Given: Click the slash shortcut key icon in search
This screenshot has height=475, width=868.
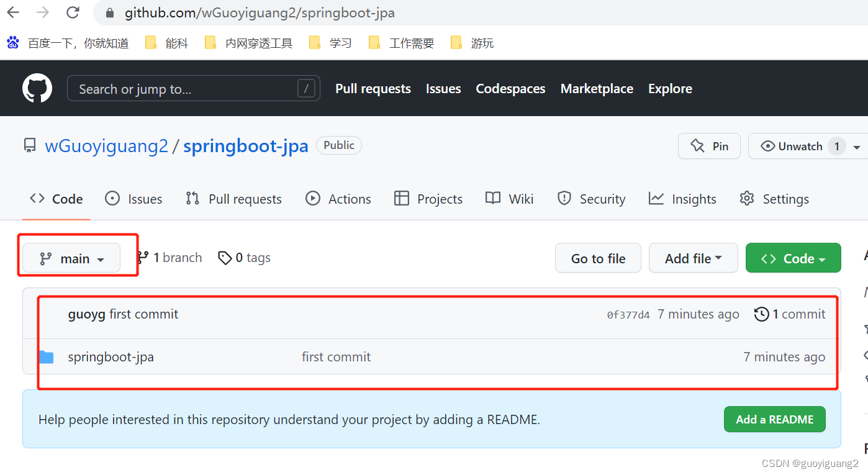Looking at the screenshot, I should (x=306, y=88).
